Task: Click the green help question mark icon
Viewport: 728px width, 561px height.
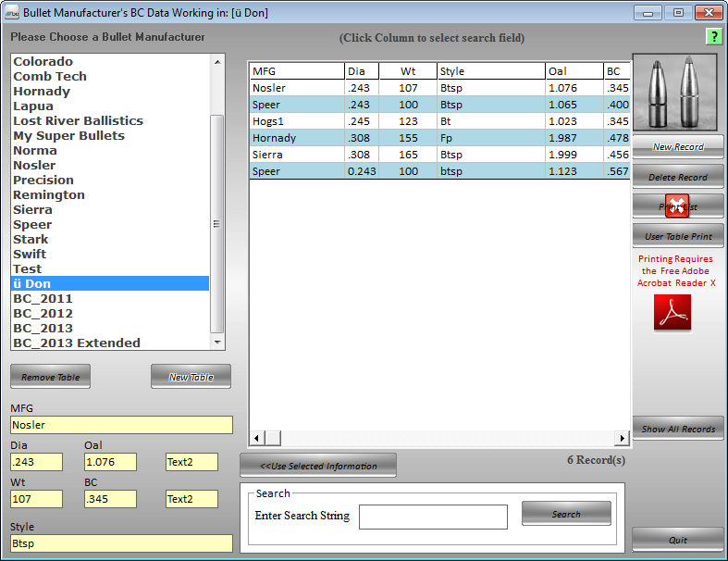Action: [713, 36]
